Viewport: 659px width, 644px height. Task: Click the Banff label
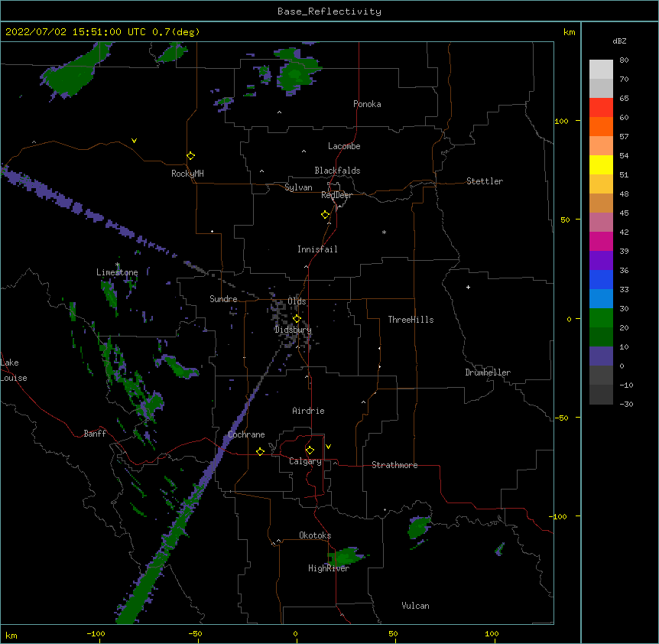coord(95,434)
